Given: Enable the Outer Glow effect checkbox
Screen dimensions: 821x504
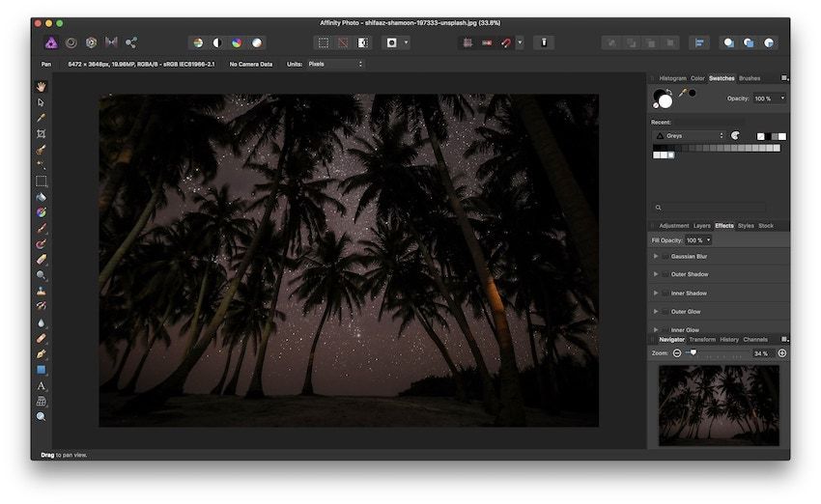Looking at the screenshot, I should (665, 312).
